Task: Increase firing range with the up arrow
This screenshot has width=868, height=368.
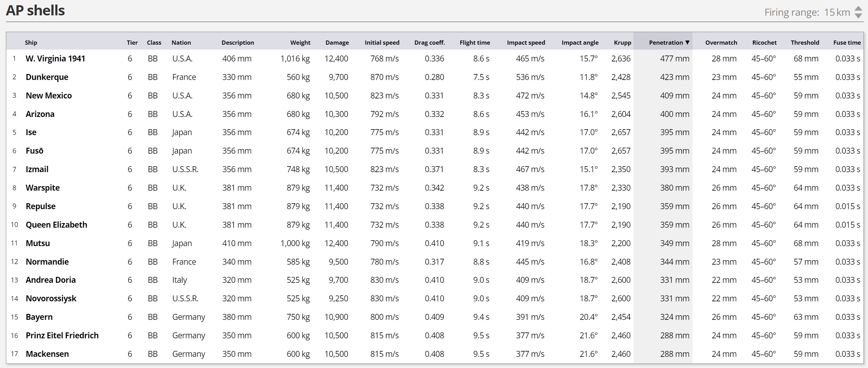Action: (858, 9)
